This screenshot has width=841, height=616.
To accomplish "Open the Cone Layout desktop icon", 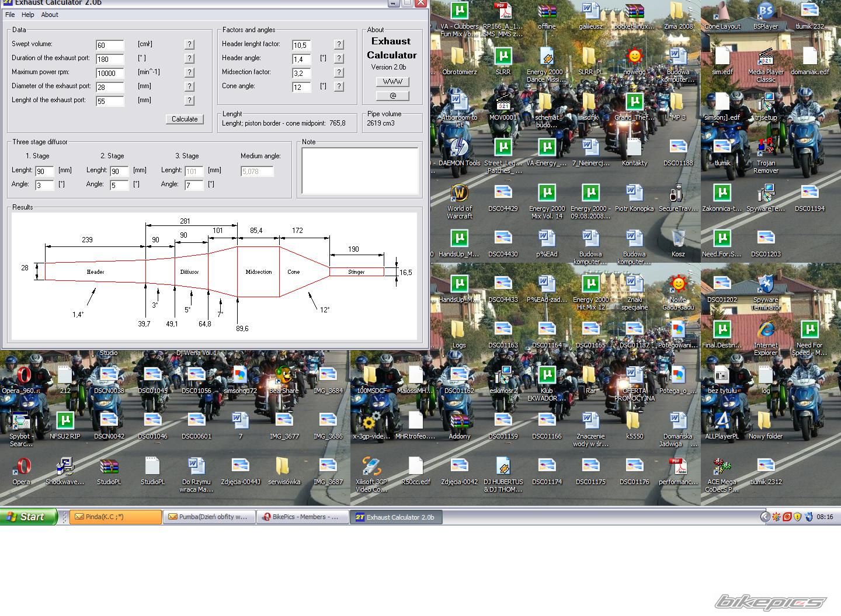I will coord(722,12).
